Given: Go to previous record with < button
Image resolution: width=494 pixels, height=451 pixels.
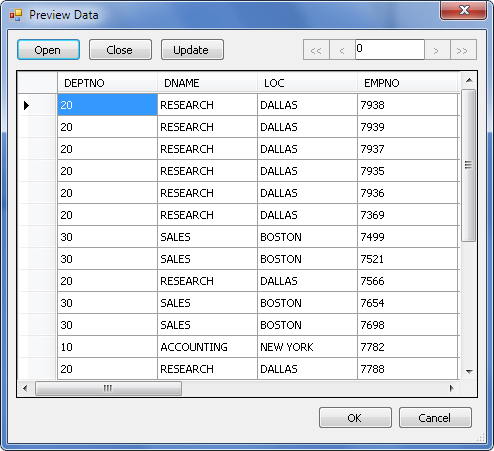Looking at the screenshot, I should click(342, 50).
